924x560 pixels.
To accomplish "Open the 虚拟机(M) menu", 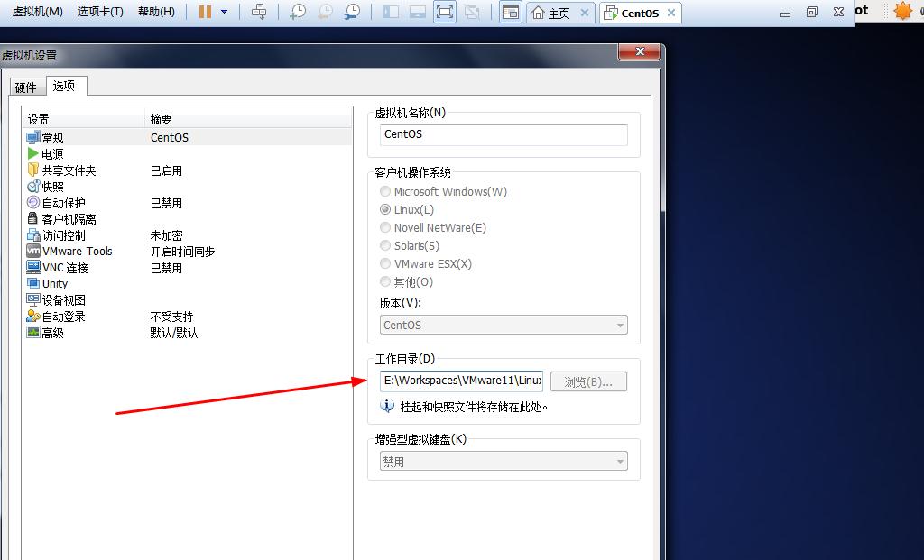I will click(x=37, y=12).
